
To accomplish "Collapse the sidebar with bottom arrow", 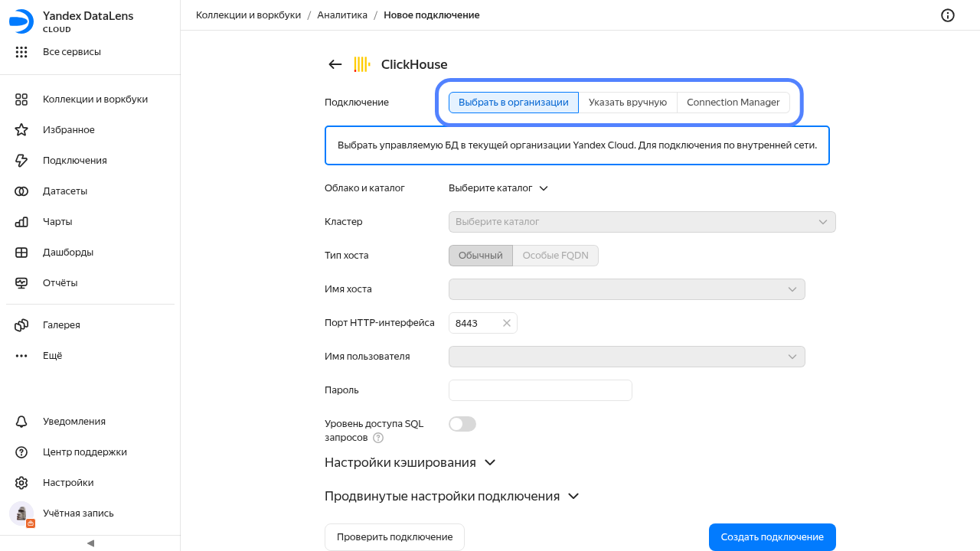I will click(90, 543).
